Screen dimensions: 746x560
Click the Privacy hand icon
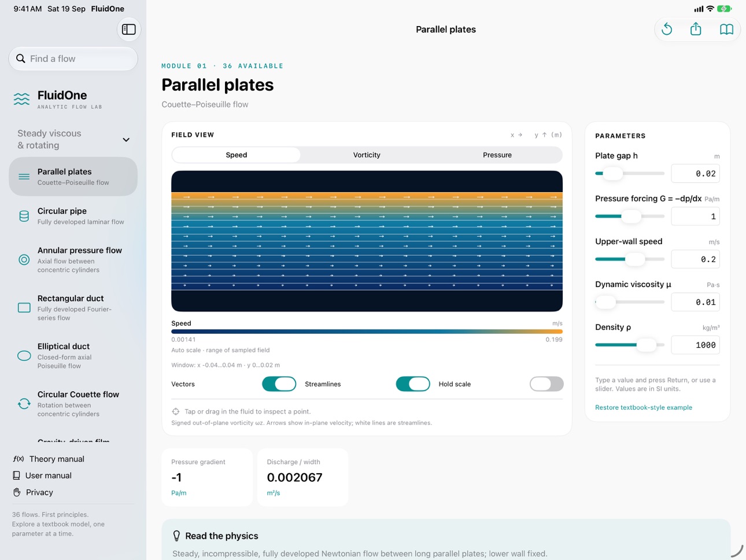click(17, 492)
